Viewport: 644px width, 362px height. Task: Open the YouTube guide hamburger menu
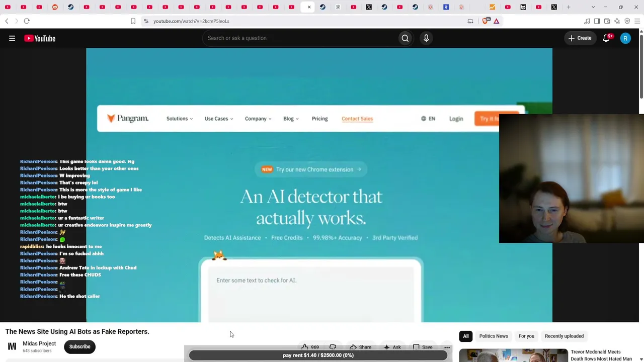(x=12, y=38)
